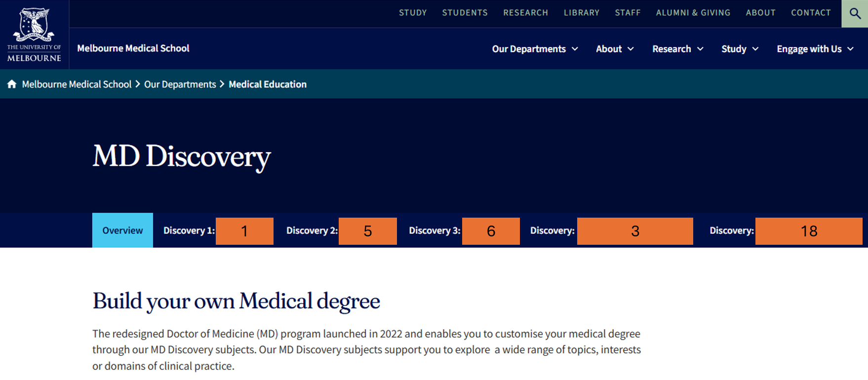Screen dimensions: 868x380
Task: Open the search icon in top bar
Action: (x=855, y=13)
